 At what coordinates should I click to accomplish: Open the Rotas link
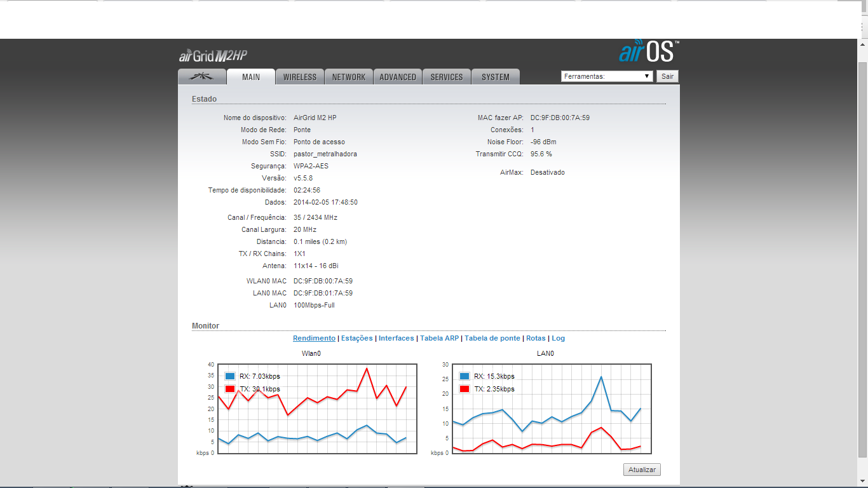pyautogui.click(x=536, y=339)
